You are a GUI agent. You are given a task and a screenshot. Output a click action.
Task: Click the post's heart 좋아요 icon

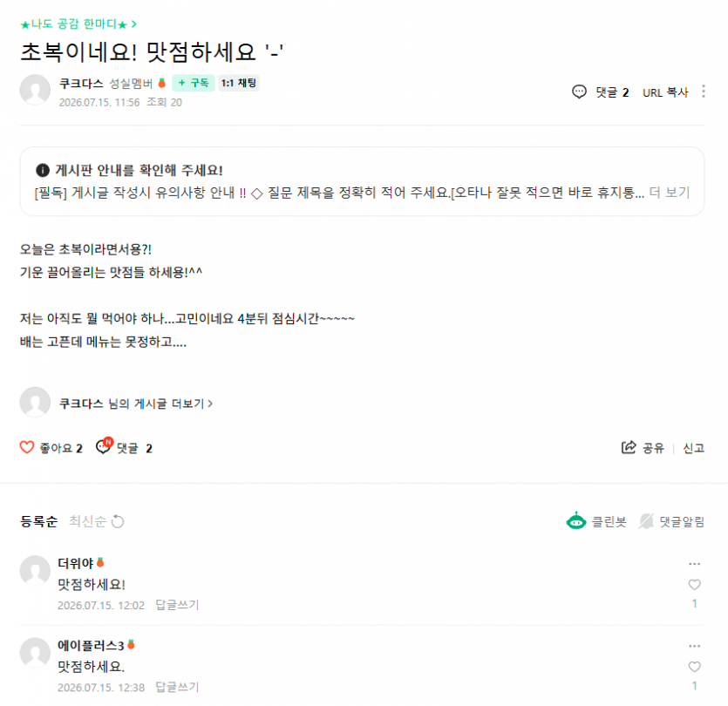pos(27,447)
